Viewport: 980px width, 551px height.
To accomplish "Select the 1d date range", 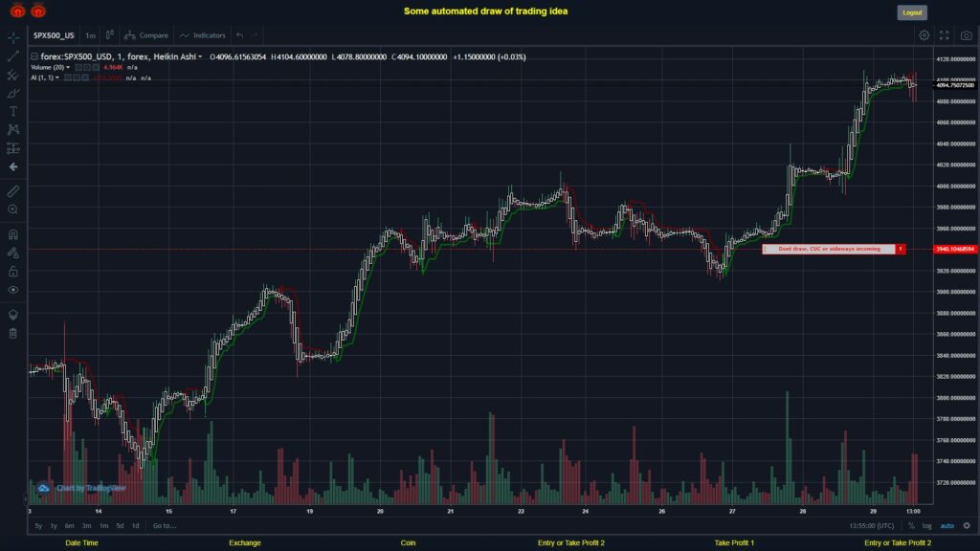I will (135, 526).
